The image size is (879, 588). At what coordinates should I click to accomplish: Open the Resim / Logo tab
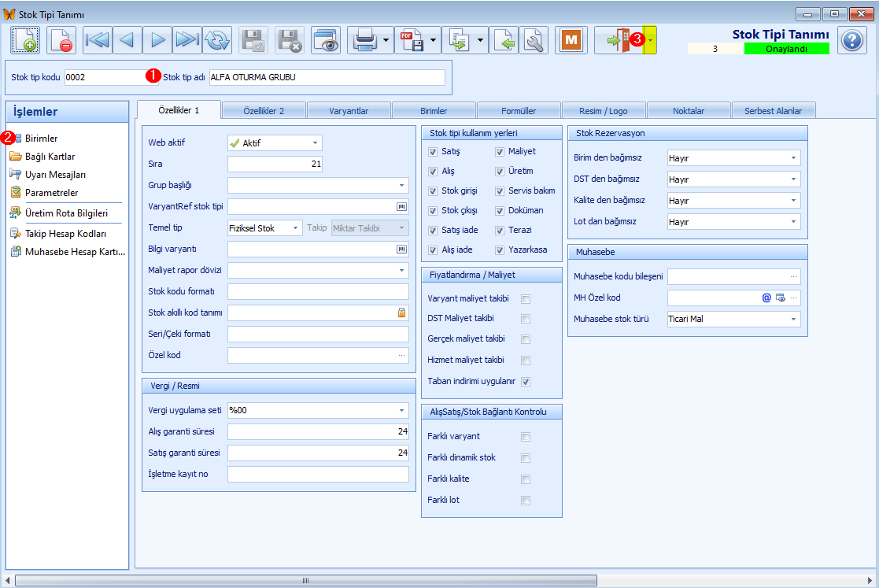[604, 111]
